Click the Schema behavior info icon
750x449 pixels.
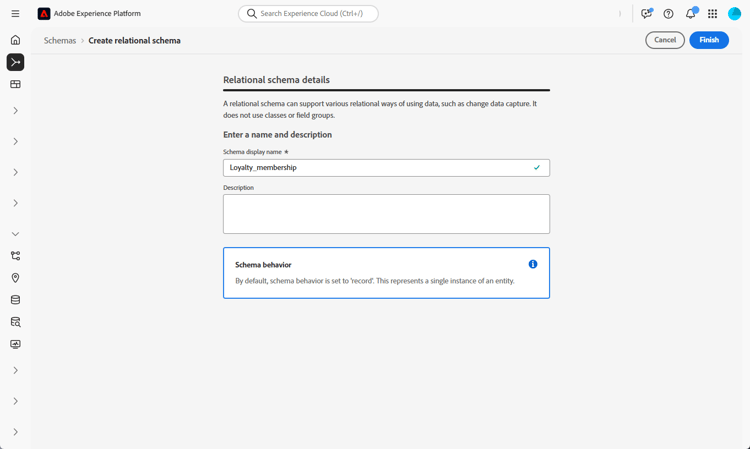tap(533, 264)
